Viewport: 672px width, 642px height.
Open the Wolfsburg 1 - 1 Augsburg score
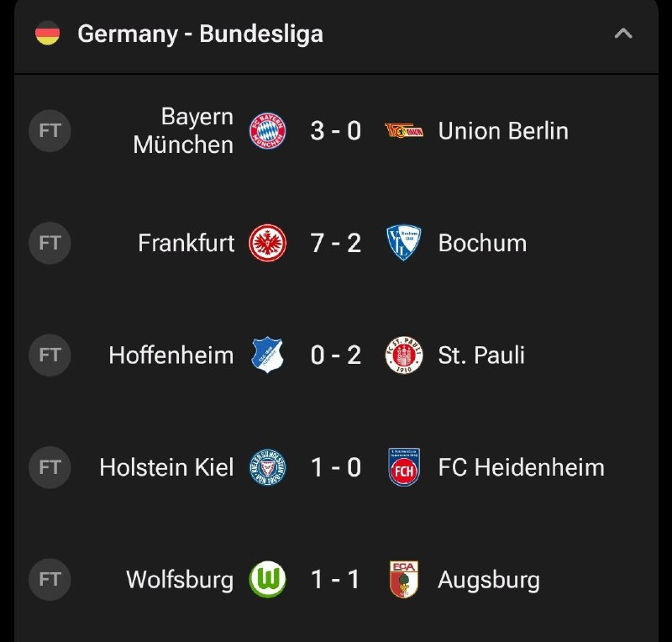click(x=335, y=579)
